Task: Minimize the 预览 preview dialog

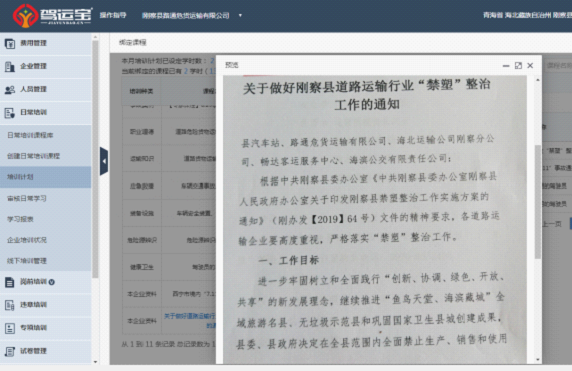Action: [506, 66]
